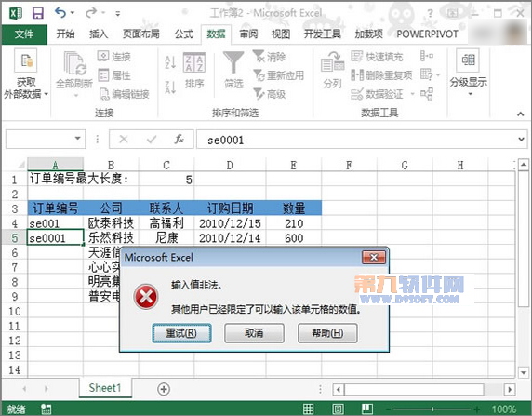Add a new sheet with plus button
The height and width of the screenshot is (416, 532).
point(164,389)
